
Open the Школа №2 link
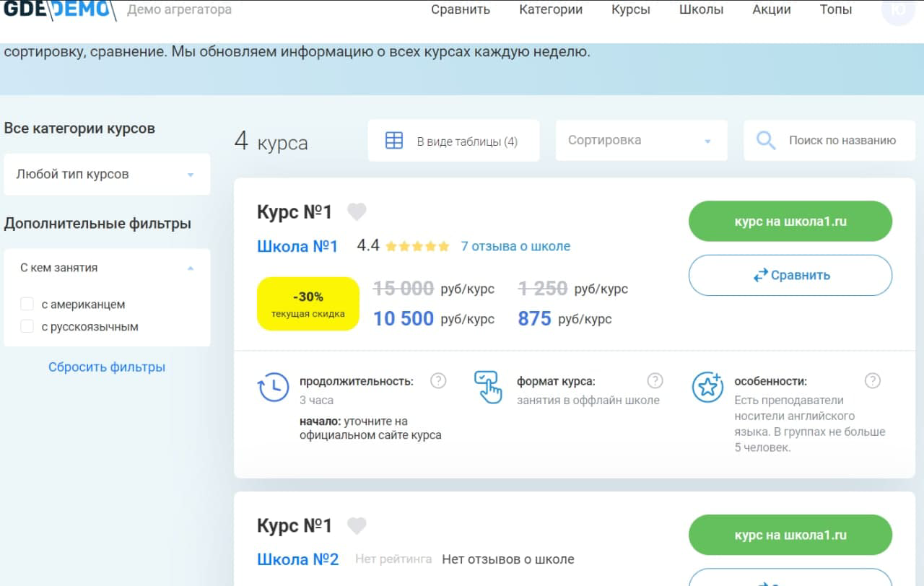tap(297, 559)
